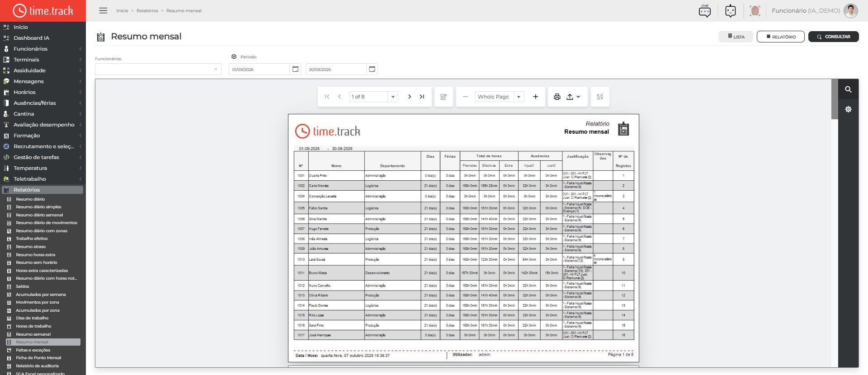Click the LISTA button
Image resolution: width=868 pixels, height=375 pixels.
tap(736, 37)
